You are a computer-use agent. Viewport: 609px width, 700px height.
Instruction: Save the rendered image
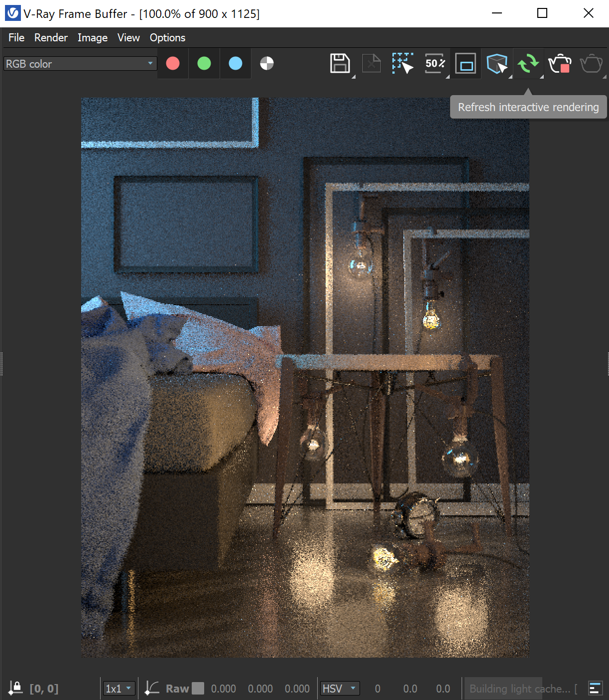tap(340, 63)
